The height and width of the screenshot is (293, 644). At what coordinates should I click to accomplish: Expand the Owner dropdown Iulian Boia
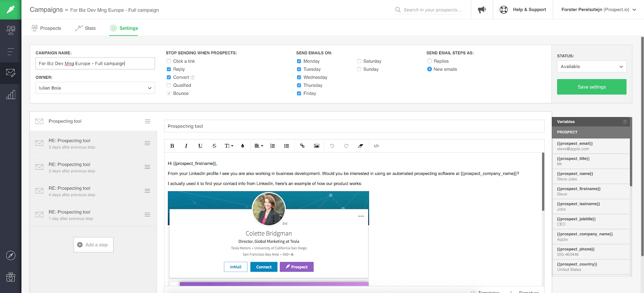tap(95, 88)
